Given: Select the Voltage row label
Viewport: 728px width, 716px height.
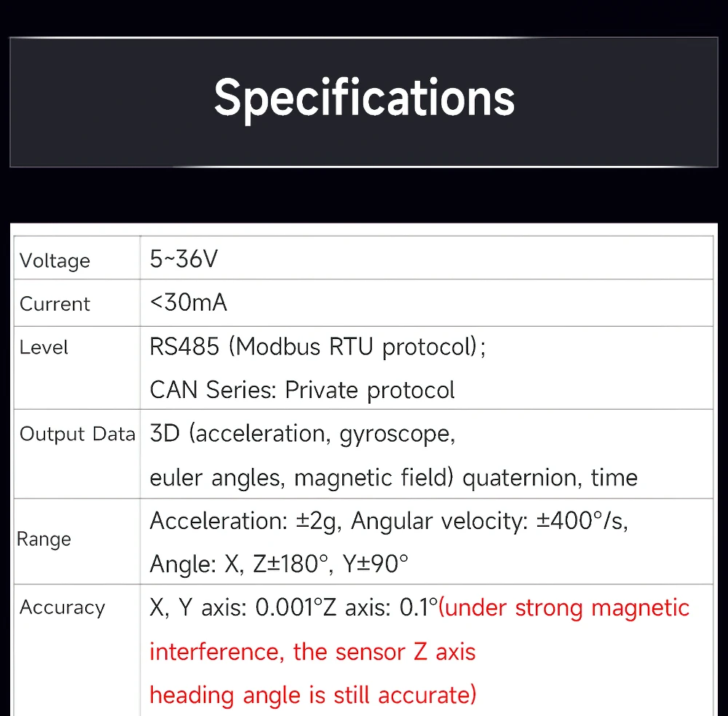Looking at the screenshot, I should [x=55, y=260].
